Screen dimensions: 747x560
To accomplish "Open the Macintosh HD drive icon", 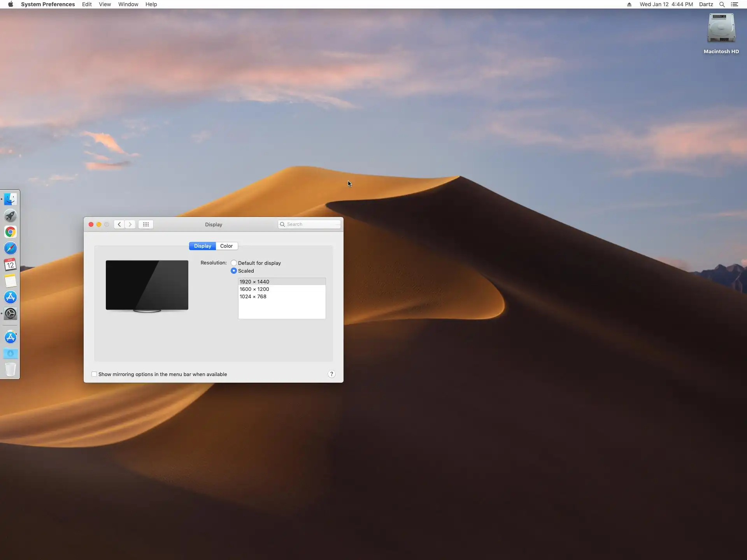I will (721, 29).
